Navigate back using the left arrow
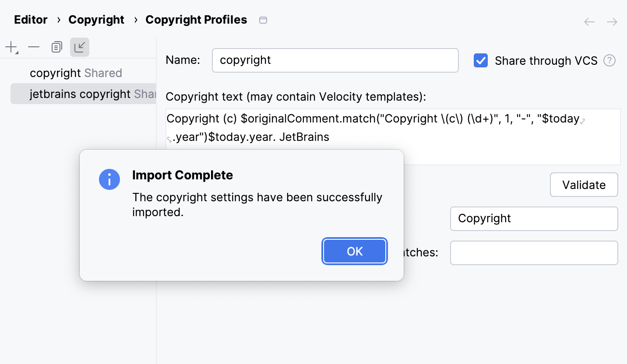The height and width of the screenshot is (364, 627). (589, 21)
